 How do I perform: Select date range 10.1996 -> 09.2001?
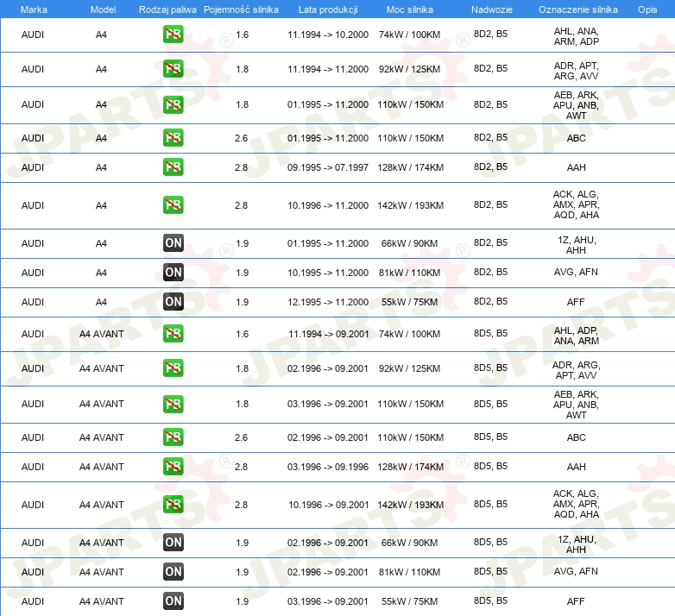pos(329,505)
